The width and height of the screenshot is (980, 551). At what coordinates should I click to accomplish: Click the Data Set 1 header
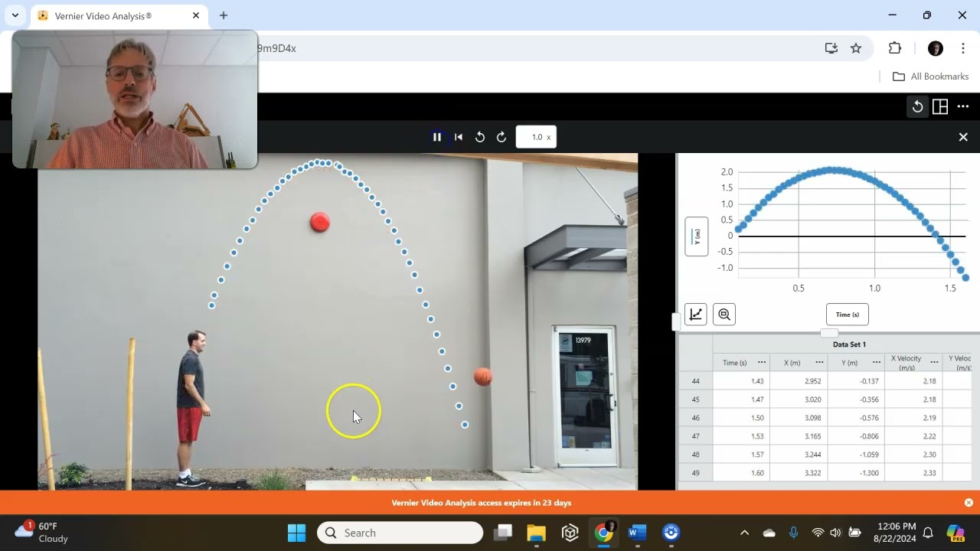click(x=849, y=344)
